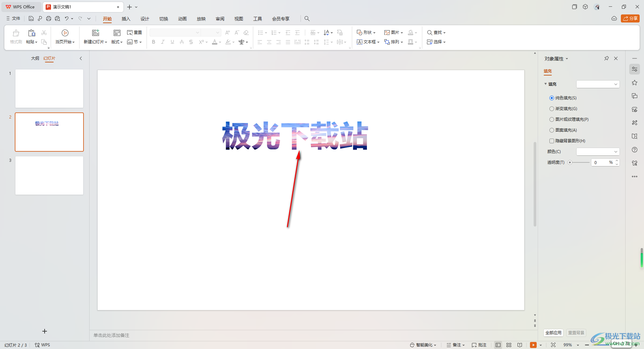The image size is (644, 349).
Task: Open the font name combo box
Action: pos(175,33)
